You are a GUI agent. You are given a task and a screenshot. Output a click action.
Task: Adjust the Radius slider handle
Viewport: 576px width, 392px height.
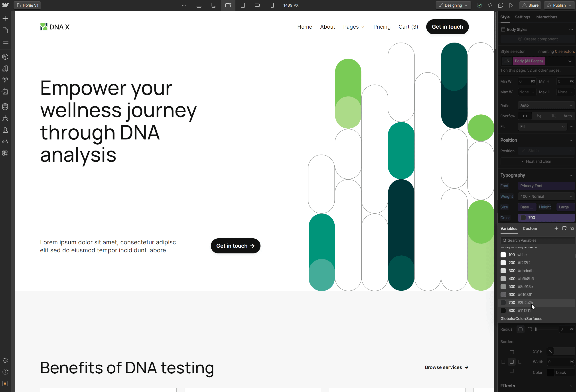click(x=536, y=329)
